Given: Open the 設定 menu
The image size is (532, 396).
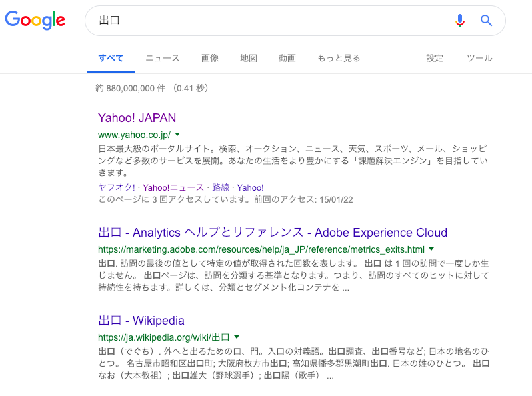Looking at the screenshot, I should click(435, 58).
